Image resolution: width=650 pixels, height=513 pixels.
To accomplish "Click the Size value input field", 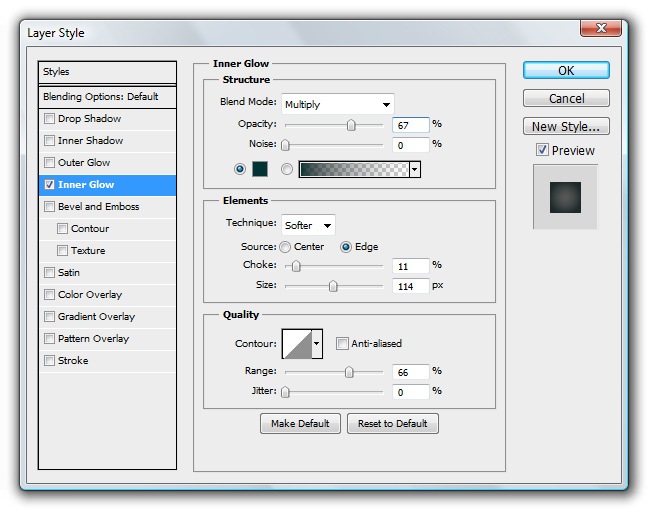I will pos(410,286).
